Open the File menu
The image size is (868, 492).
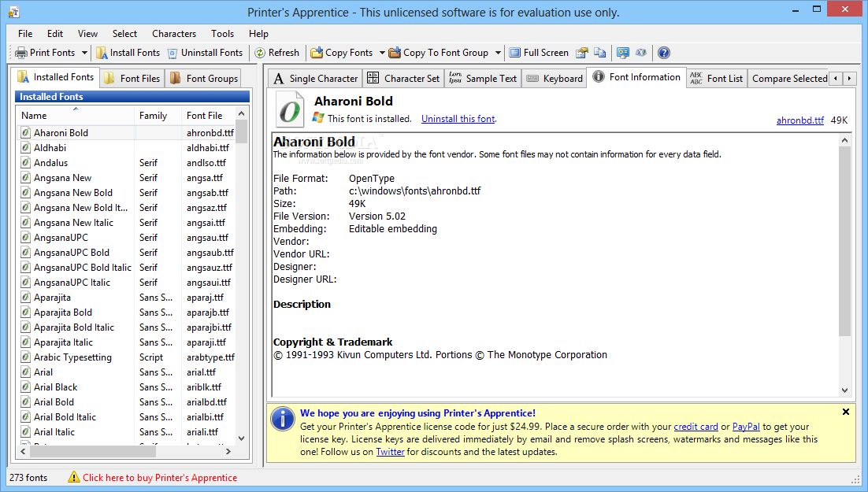tap(25, 34)
